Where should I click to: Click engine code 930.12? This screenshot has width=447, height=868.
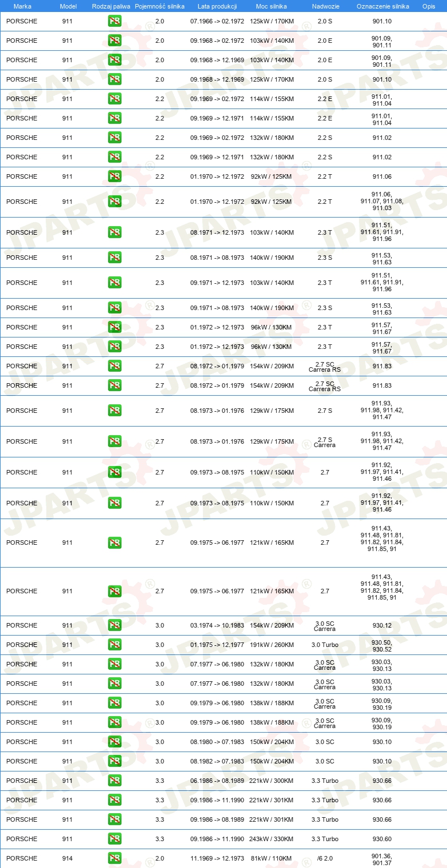pos(382,625)
